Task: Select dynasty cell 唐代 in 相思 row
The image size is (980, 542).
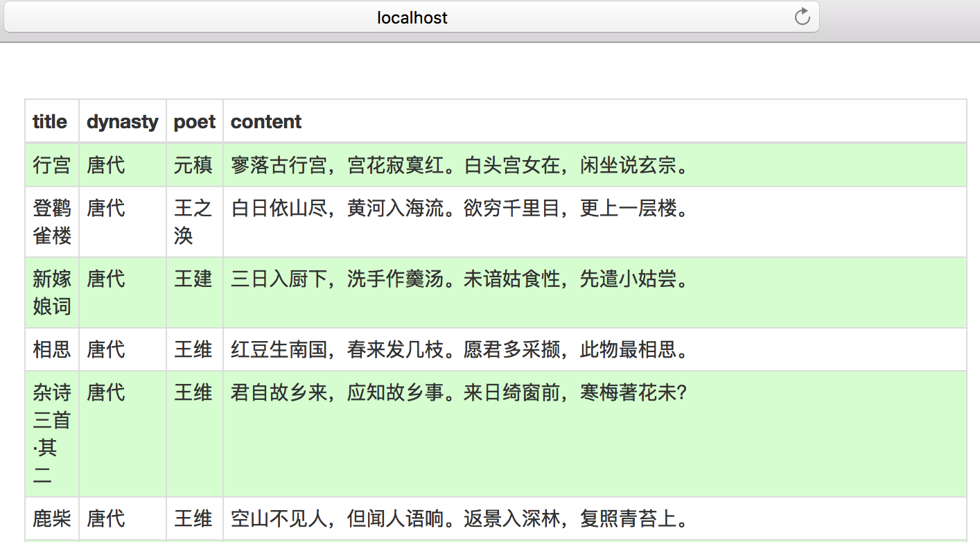Action: pyautogui.click(x=123, y=349)
